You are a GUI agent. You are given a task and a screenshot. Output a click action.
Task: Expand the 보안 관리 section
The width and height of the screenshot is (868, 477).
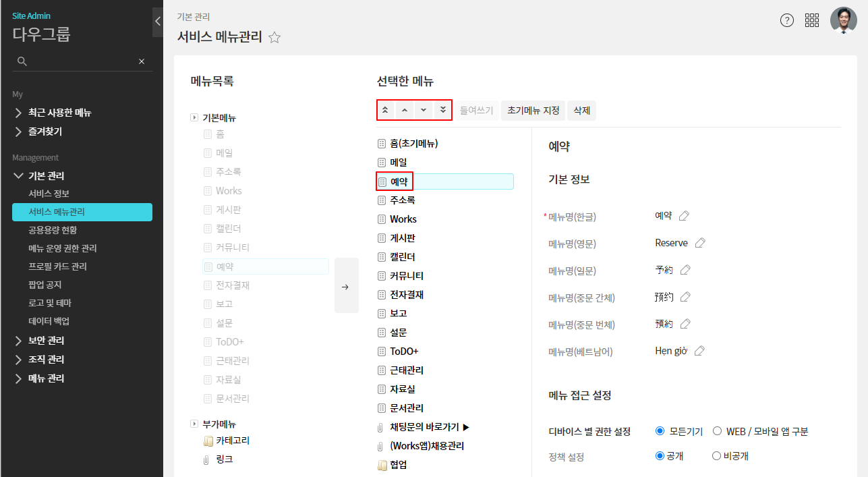47,341
